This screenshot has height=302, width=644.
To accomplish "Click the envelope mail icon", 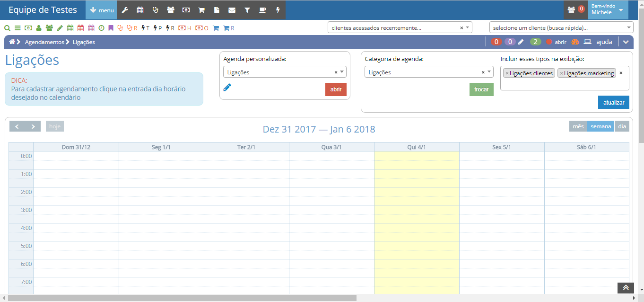I will click(x=232, y=10).
